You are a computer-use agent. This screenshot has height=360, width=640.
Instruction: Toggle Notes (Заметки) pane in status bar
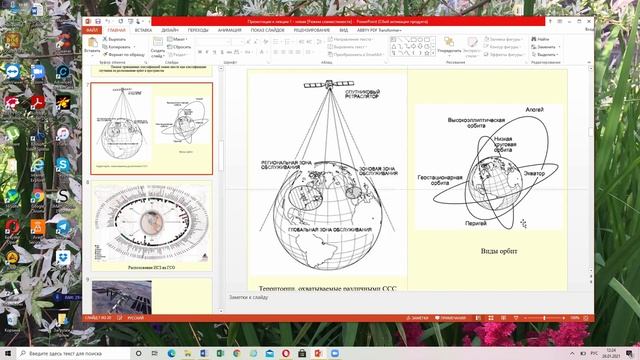pos(418,318)
